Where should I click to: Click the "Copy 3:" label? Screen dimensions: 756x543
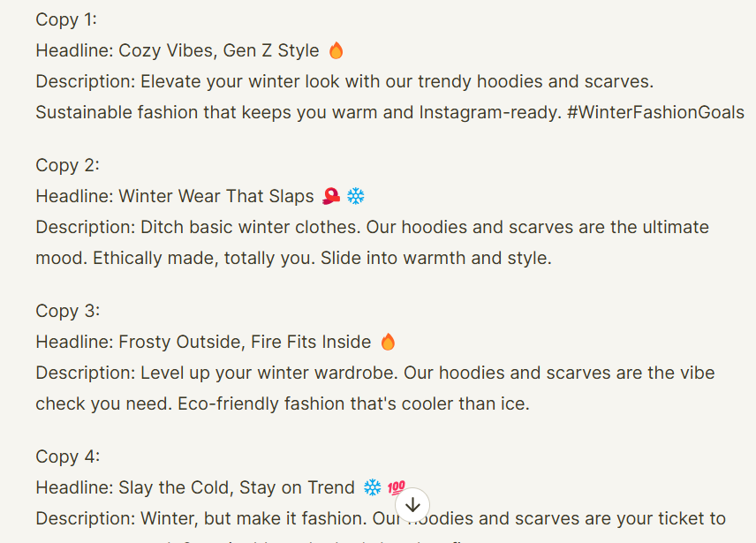(x=68, y=311)
